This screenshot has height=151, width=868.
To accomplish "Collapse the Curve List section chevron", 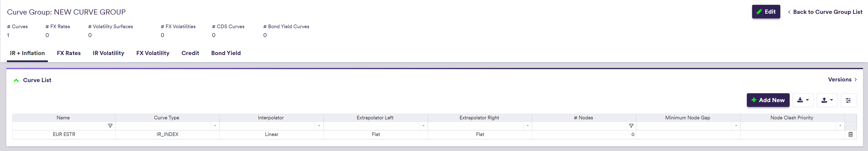I will pyautogui.click(x=16, y=80).
